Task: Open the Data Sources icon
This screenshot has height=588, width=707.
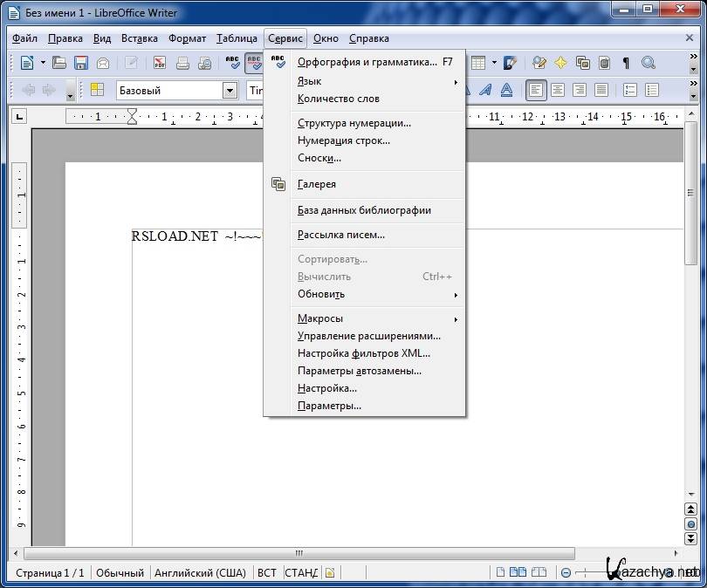Action: pyautogui.click(x=604, y=63)
